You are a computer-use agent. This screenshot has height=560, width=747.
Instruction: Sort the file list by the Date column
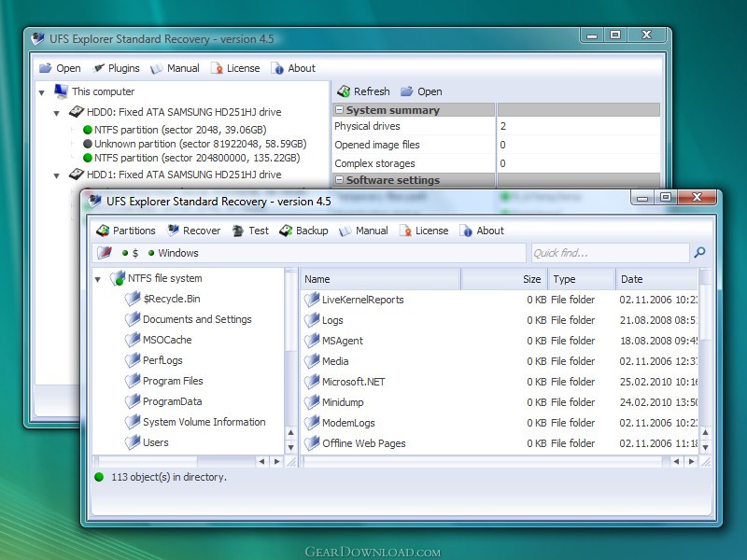click(x=657, y=279)
